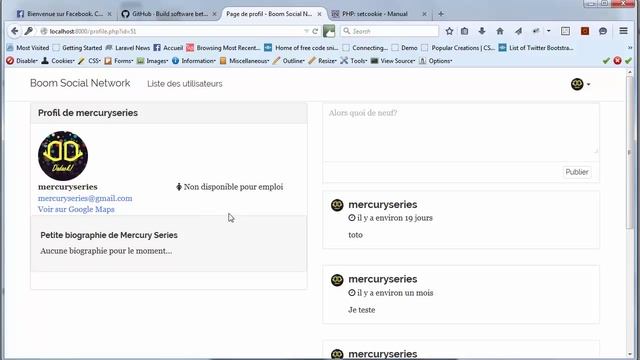Open the bookmarks list clipboard icon
This screenshot has height=360, width=640.
pos(464,31)
